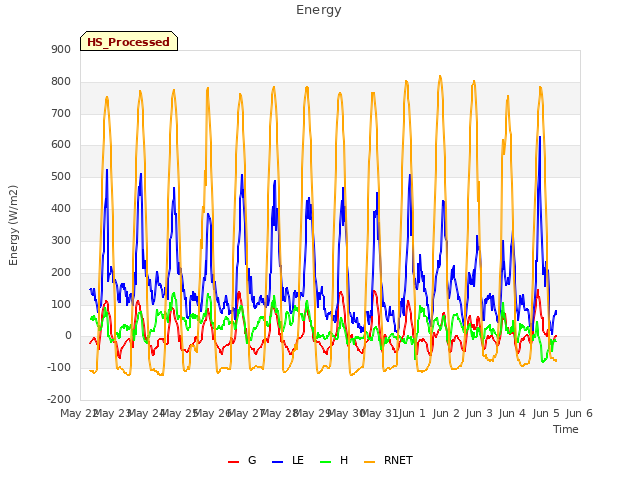Click the Jun 6 x-axis date label

click(x=579, y=413)
